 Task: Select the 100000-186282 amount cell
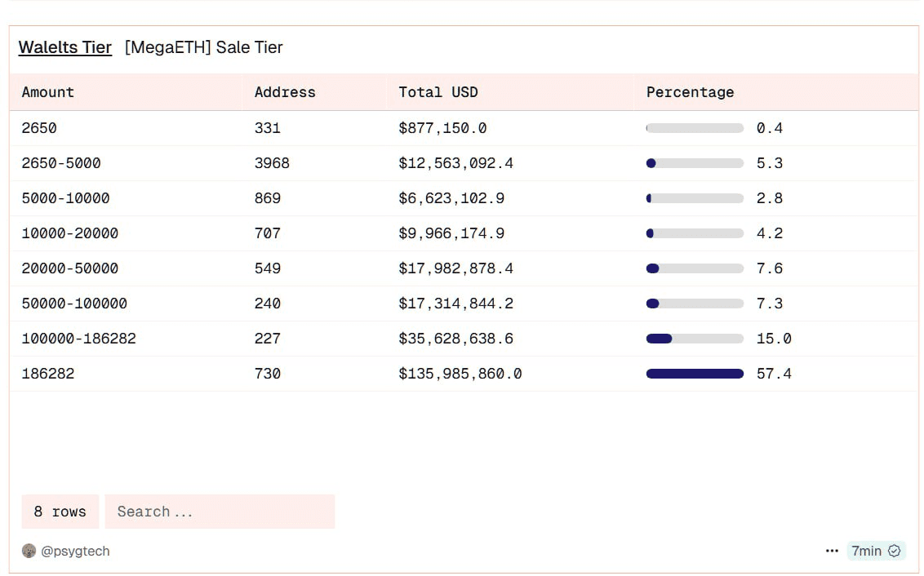(x=79, y=339)
